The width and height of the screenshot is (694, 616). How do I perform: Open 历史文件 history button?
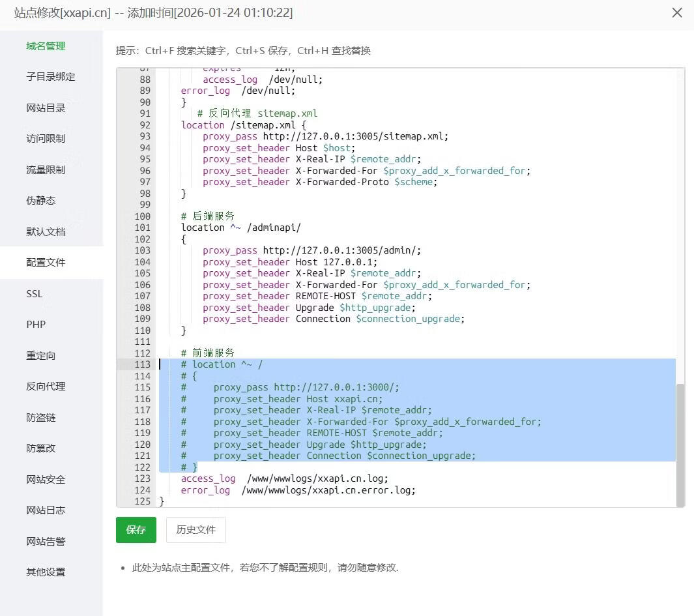click(x=195, y=530)
